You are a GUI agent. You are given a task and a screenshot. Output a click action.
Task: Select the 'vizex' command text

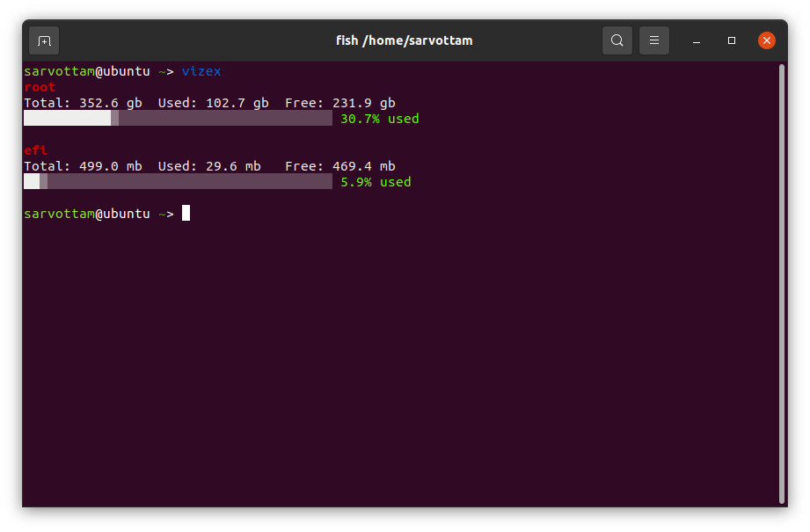(x=201, y=71)
